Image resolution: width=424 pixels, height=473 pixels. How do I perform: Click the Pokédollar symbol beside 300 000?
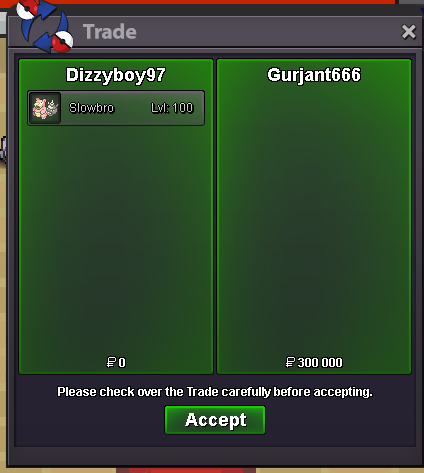click(x=290, y=362)
